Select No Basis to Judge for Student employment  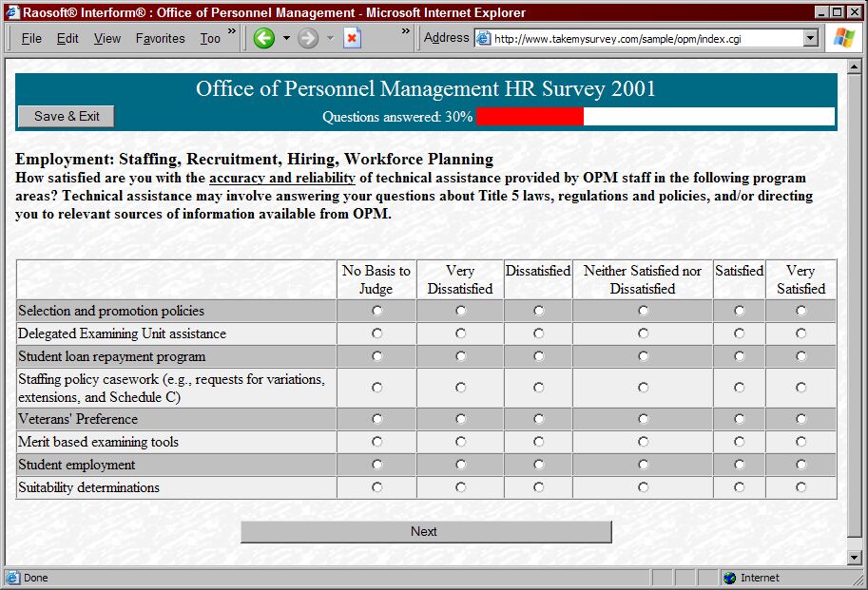pos(377,465)
